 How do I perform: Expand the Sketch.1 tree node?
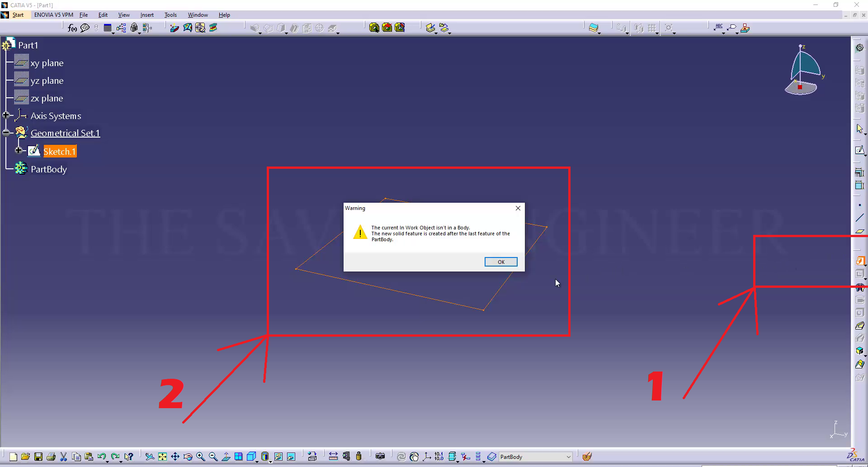click(19, 150)
